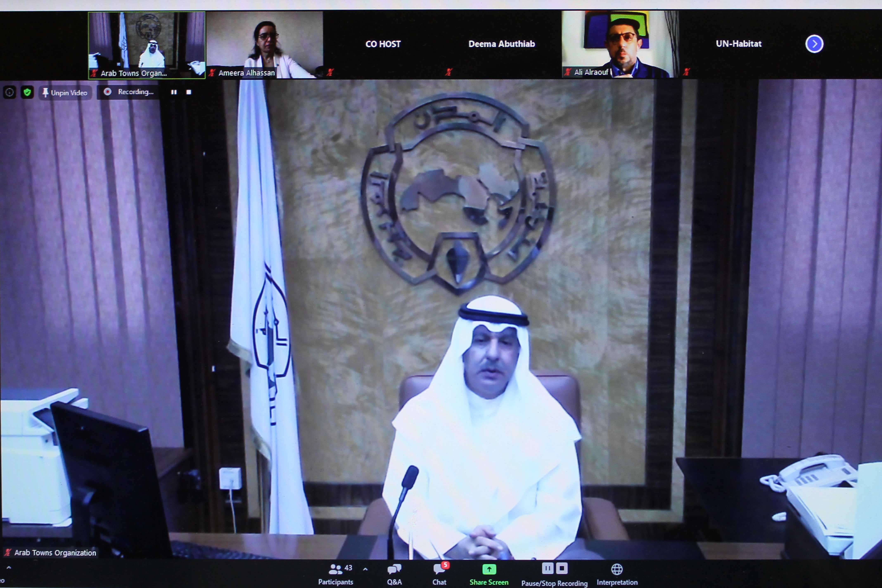
Task: Pause recording with the top-left pause icon
Action: pos(174,92)
